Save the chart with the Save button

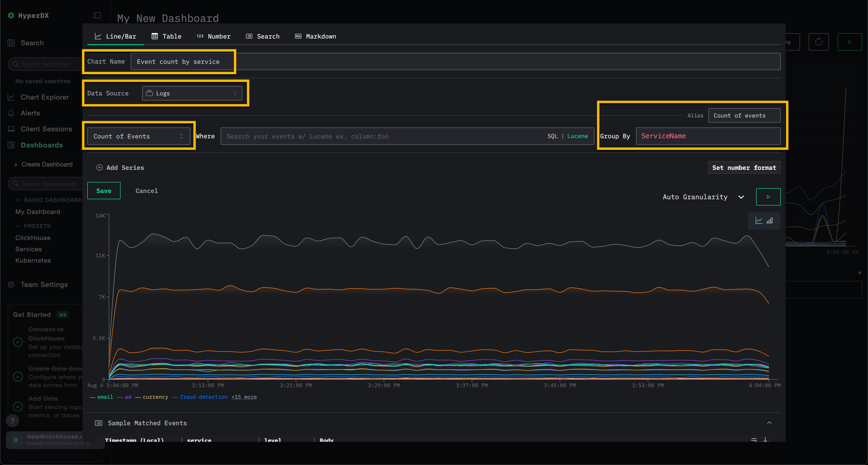(x=104, y=191)
